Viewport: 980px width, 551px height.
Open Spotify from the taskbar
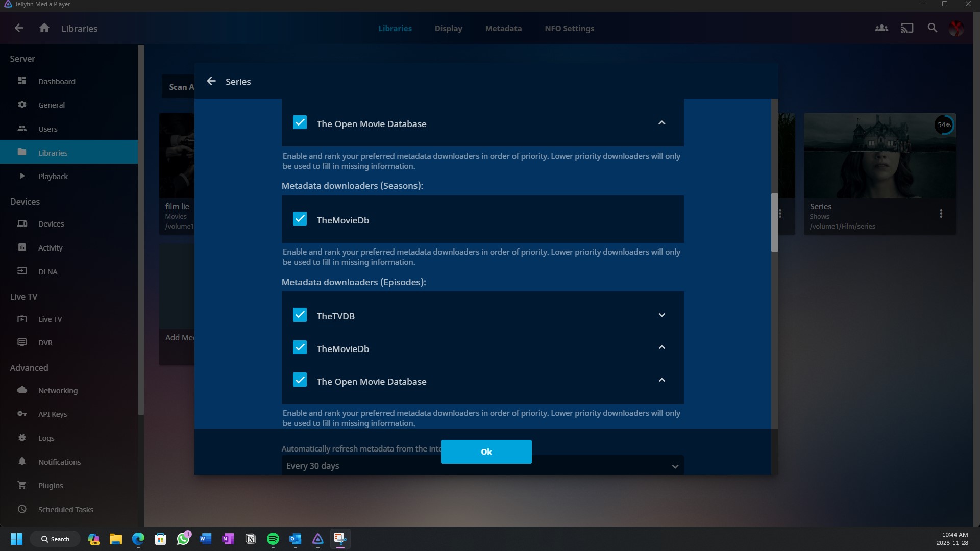click(273, 539)
